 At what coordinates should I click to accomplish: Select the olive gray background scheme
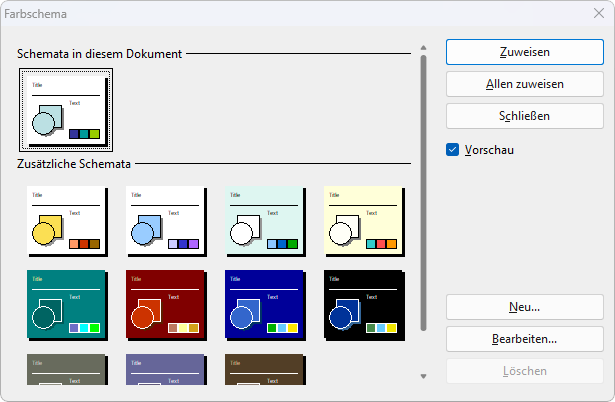67,369
